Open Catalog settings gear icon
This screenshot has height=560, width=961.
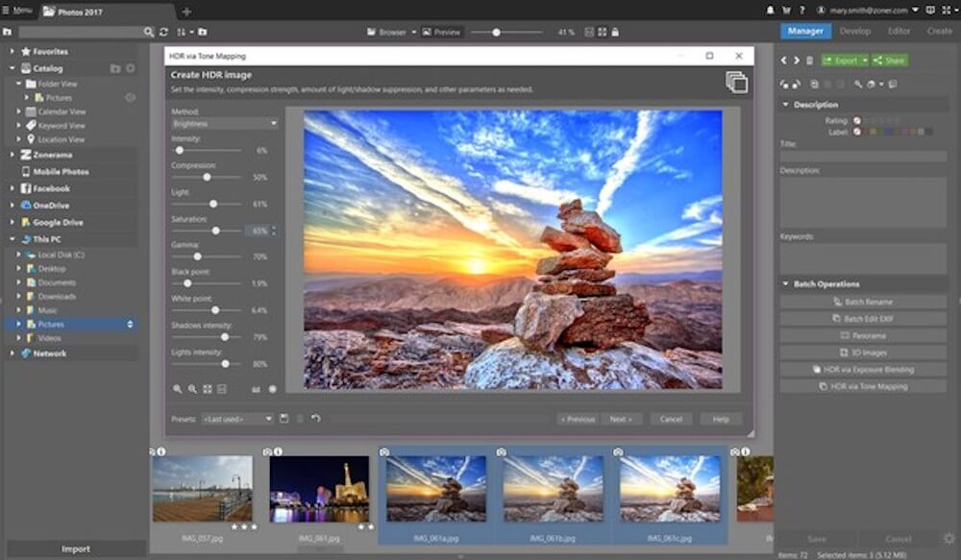[x=131, y=69]
